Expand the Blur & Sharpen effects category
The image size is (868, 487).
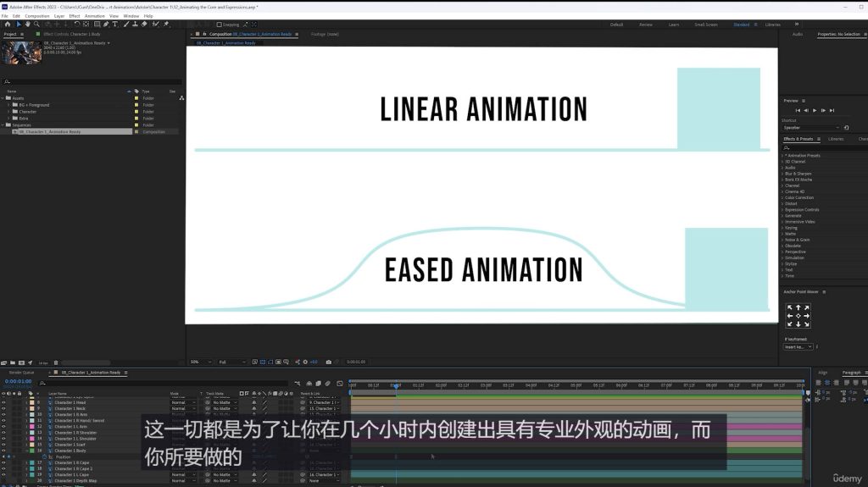[x=782, y=174]
